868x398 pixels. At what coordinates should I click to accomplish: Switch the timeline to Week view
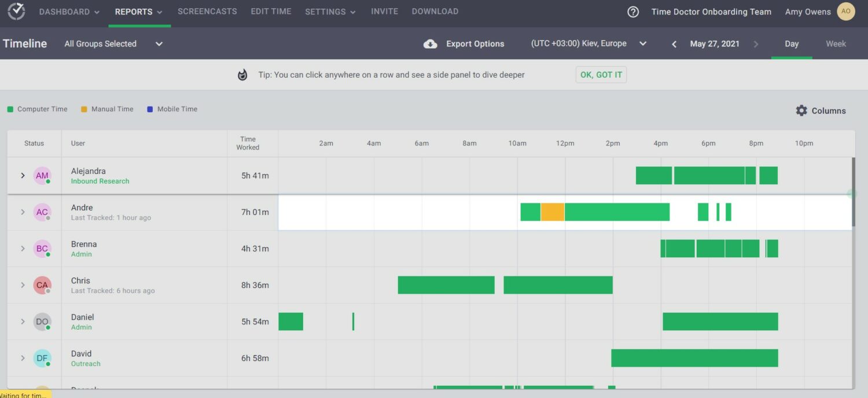pyautogui.click(x=836, y=43)
